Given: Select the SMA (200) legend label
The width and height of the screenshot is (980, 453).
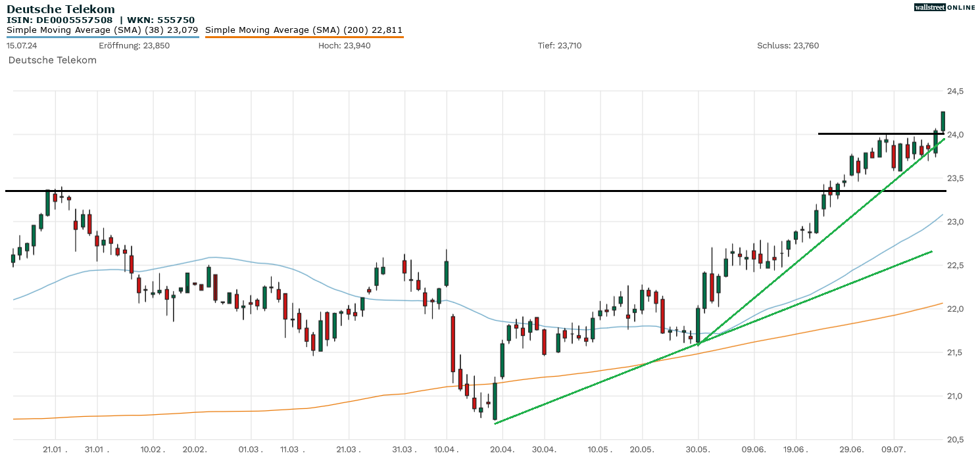Looking at the screenshot, I should tap(304, 30).
